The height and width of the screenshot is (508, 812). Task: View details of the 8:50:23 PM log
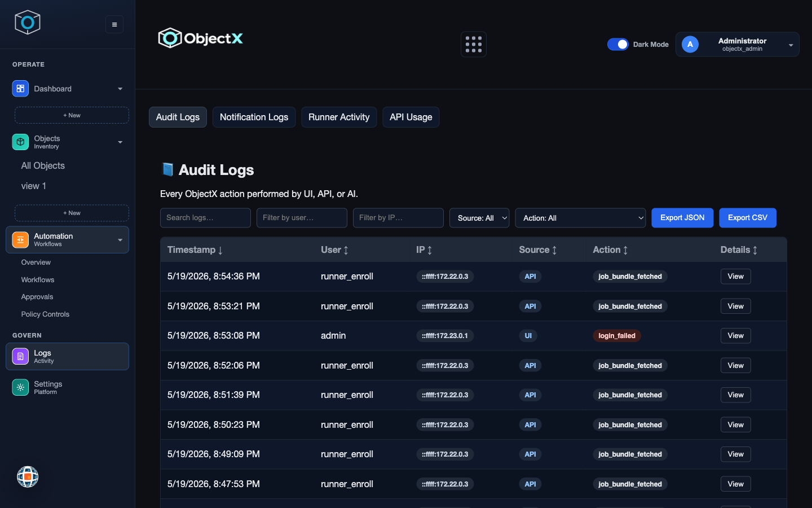click(x=736, y=425)
